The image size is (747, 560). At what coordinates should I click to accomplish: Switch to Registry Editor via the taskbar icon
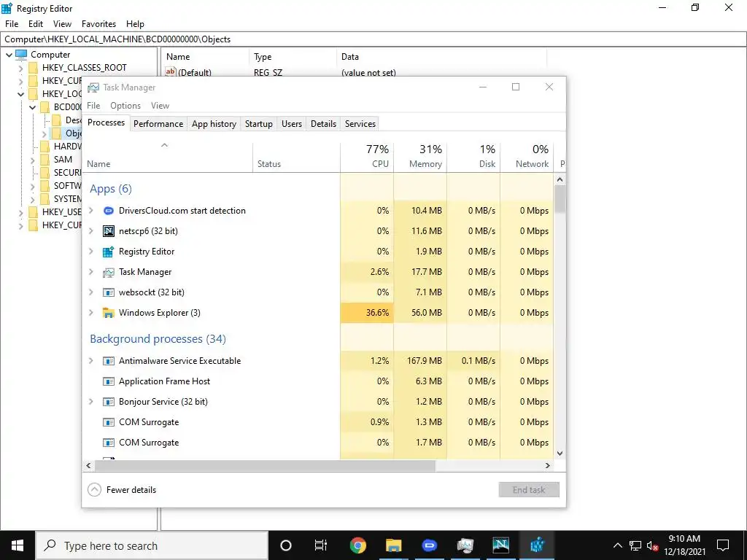(537, 545)
